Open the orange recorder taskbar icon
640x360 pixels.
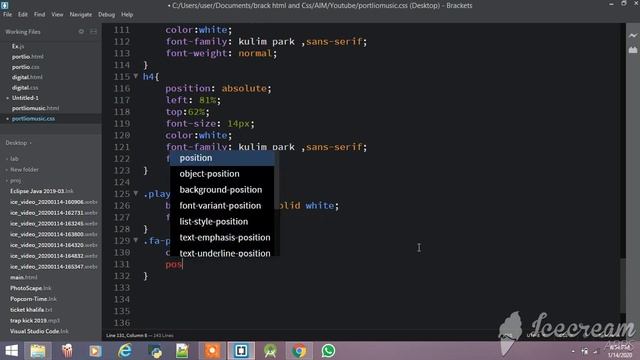(x=212, y=351)
